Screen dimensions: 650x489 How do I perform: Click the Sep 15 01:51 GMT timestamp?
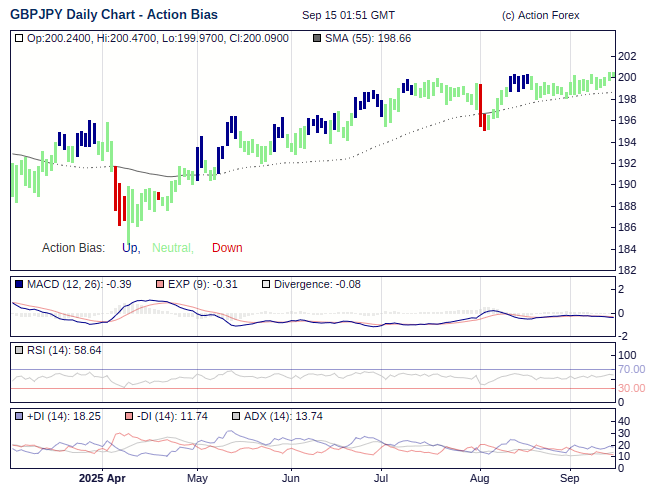pos(348,16)
